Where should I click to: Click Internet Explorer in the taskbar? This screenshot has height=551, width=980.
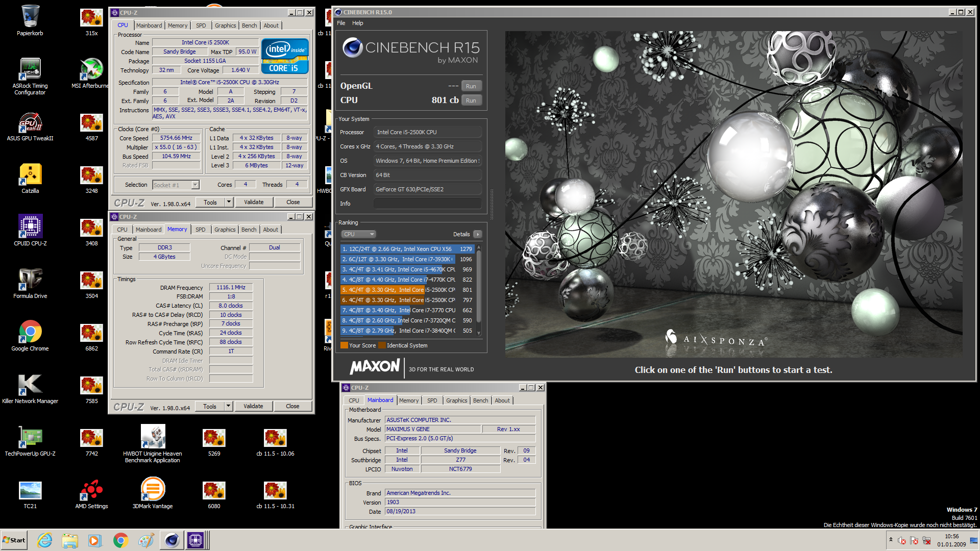45,540
